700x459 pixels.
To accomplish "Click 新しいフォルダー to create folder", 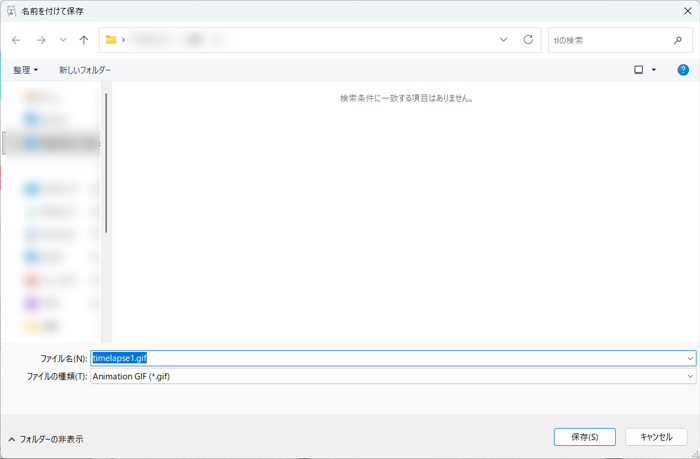I will [x=85, y=70].
